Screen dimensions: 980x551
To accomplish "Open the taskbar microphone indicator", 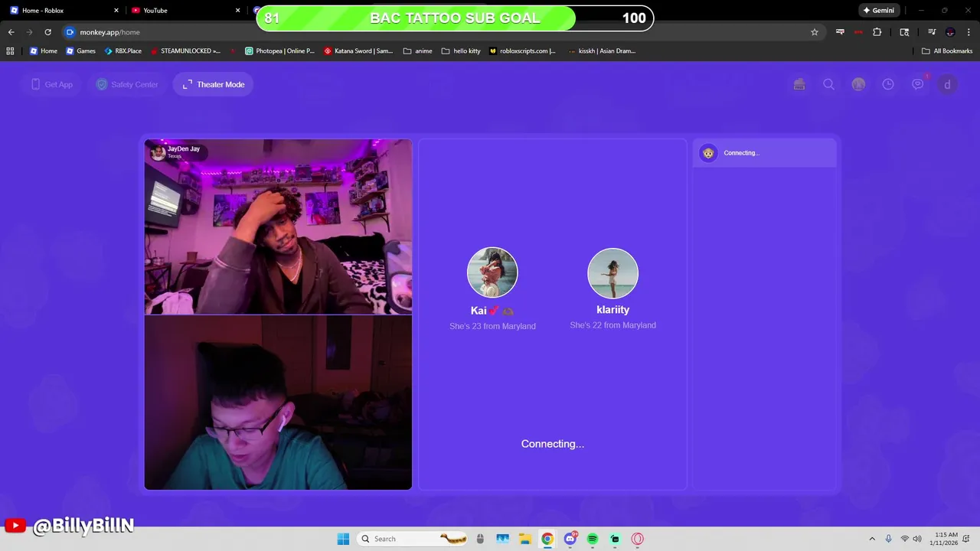I will click(888, 539).
